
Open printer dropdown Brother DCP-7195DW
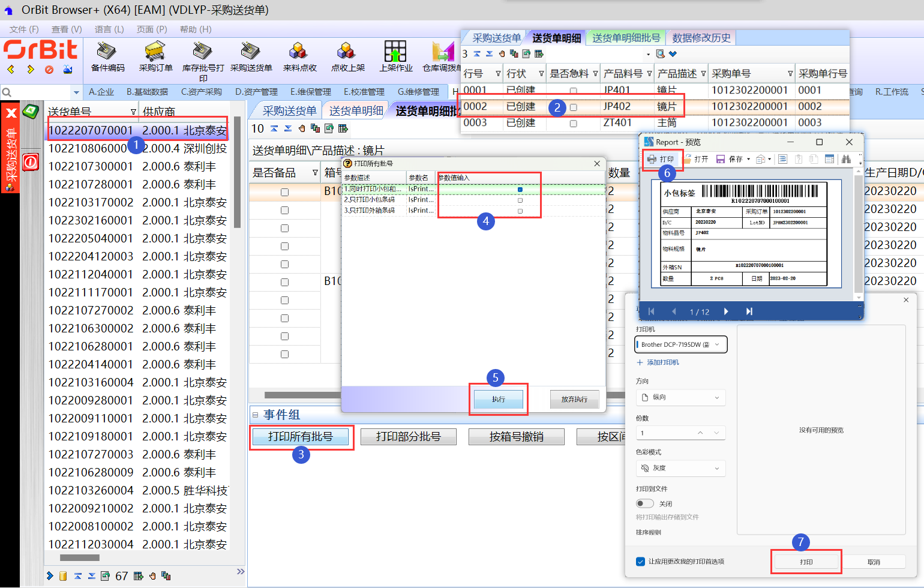(x=681, y=344)
